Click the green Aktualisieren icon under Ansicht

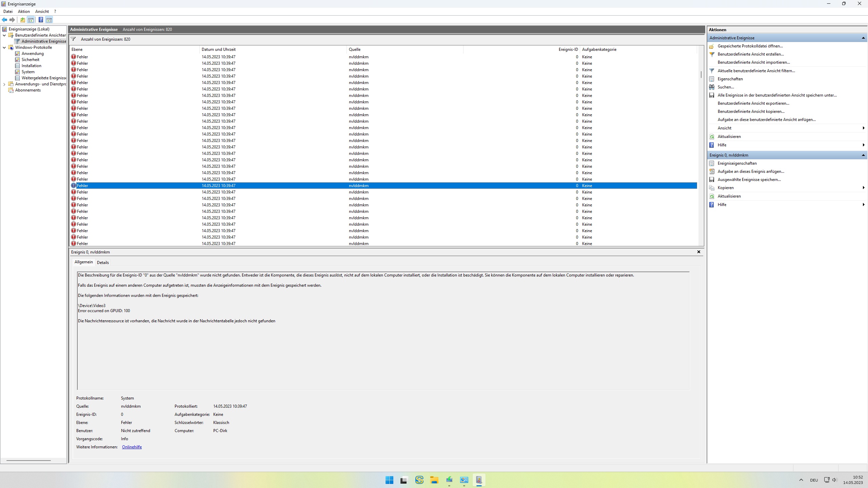[712, 137]
